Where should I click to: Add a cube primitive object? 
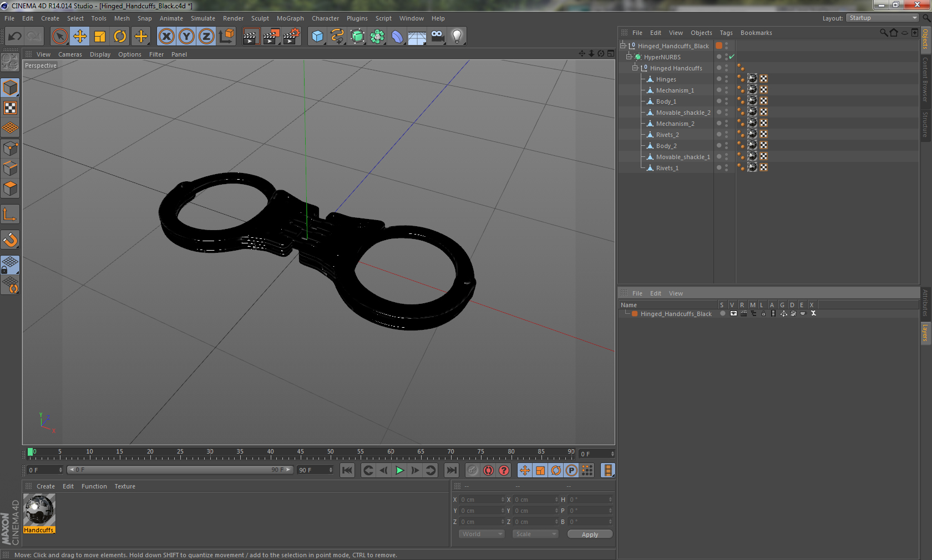(317, 37)
